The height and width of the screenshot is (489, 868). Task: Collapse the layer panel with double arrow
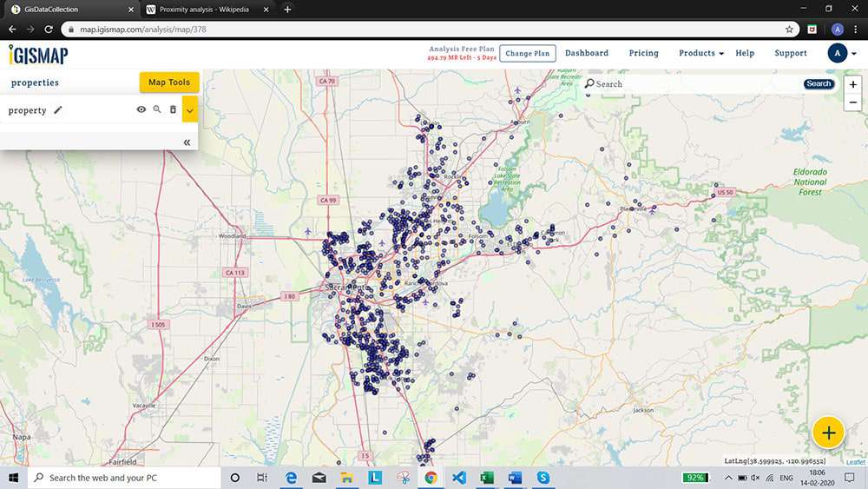187,142
